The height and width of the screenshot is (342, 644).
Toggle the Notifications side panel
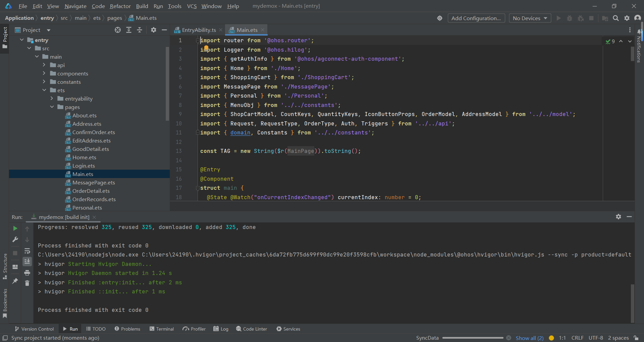coord(639,46)
